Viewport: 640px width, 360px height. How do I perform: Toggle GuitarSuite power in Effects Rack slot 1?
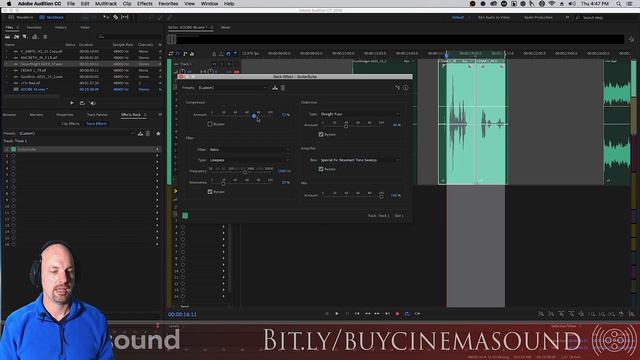(13, 149)
